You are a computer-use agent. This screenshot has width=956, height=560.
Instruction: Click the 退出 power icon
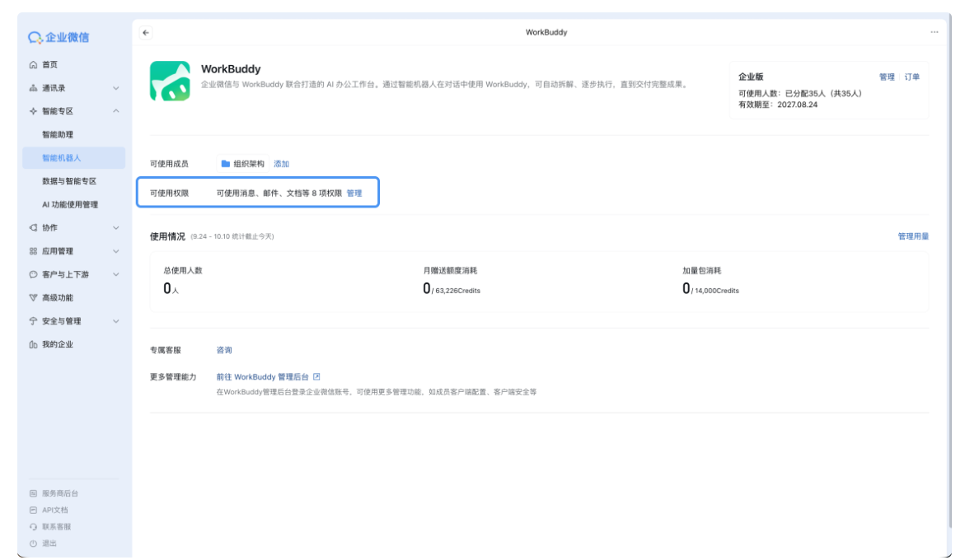coord(34,544)
